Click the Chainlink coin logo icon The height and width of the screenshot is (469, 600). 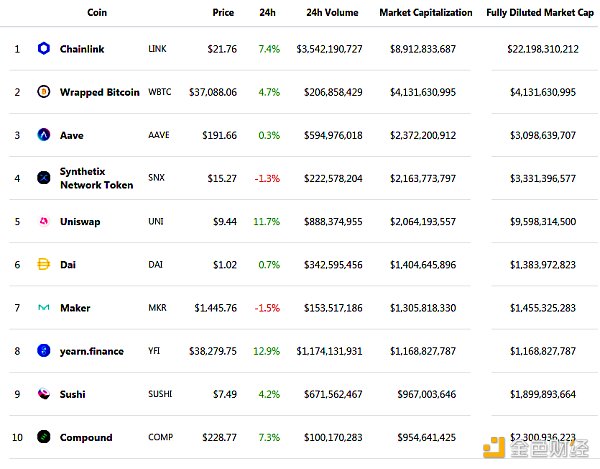pos(43,48)
